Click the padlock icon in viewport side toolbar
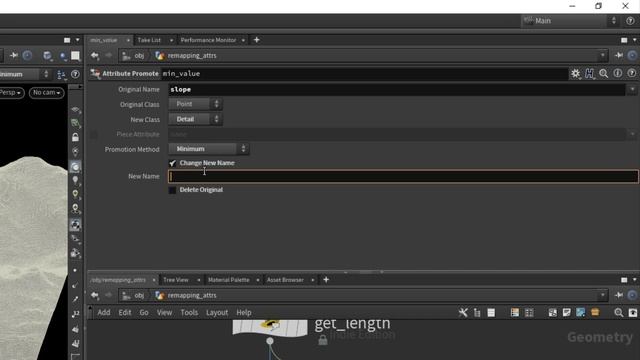 pos(75,137)
